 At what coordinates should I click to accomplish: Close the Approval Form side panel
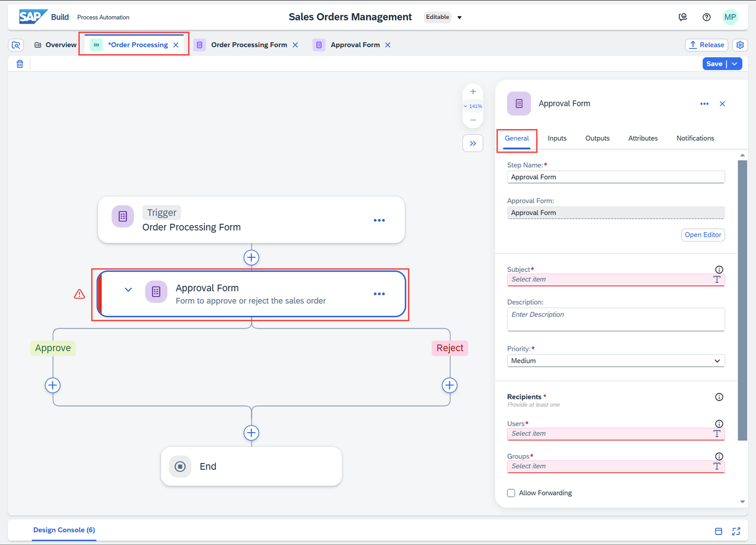(722, 104)
